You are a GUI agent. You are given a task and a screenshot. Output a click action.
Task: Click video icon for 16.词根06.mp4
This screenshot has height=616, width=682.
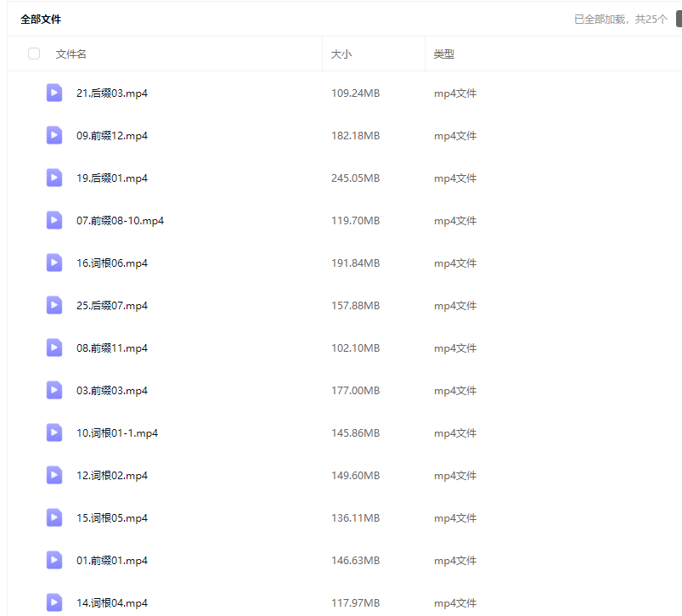point(54,263)
